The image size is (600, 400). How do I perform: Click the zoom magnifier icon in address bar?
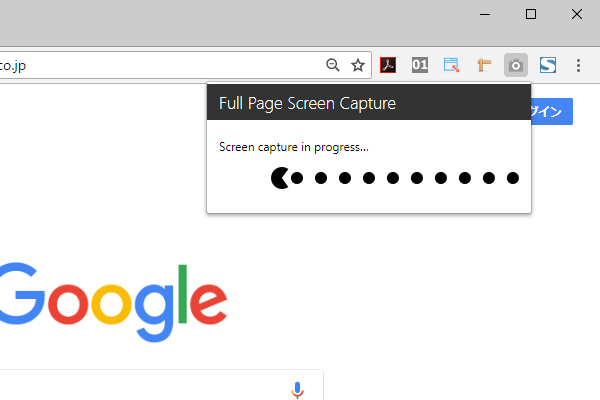[x=333, y=65]
